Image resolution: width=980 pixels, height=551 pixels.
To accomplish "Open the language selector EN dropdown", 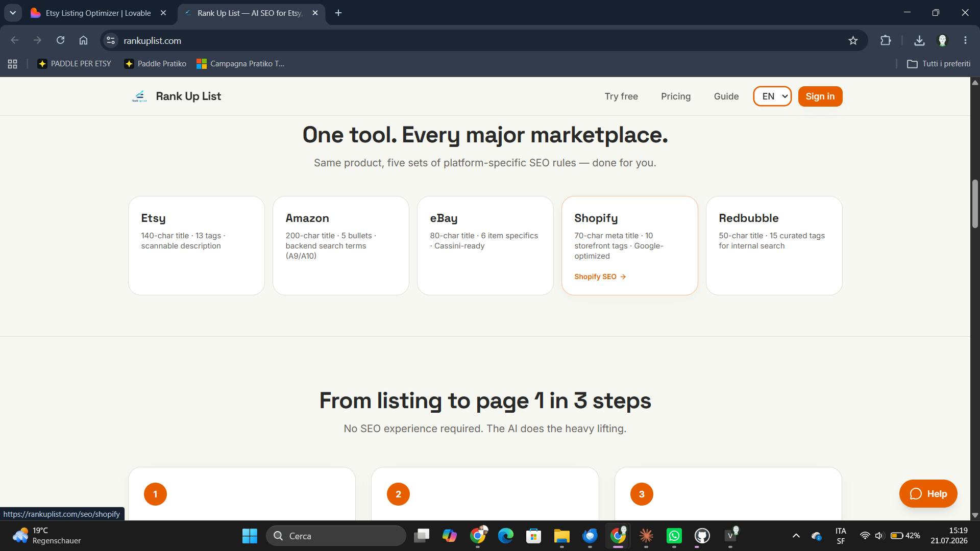I will [772, 96].
